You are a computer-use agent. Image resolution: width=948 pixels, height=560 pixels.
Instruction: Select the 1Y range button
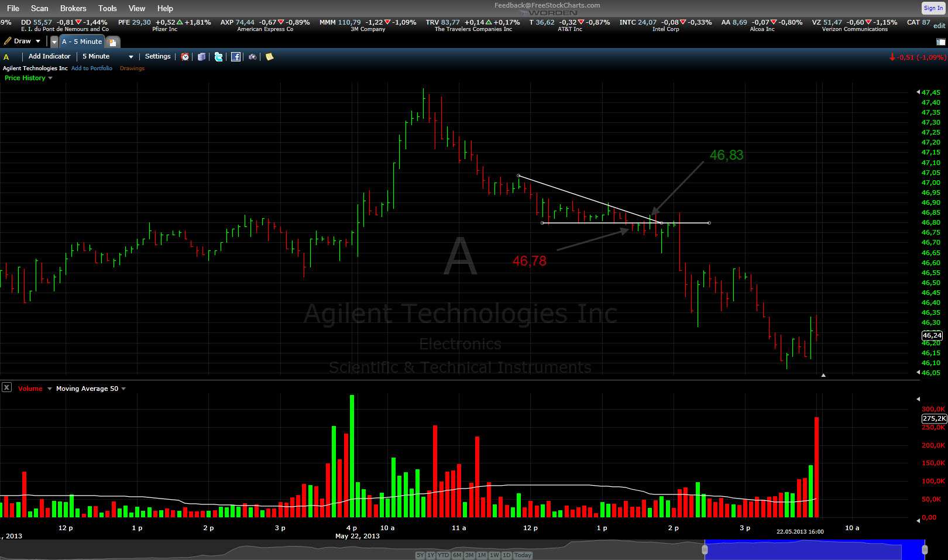click(431, 555)
